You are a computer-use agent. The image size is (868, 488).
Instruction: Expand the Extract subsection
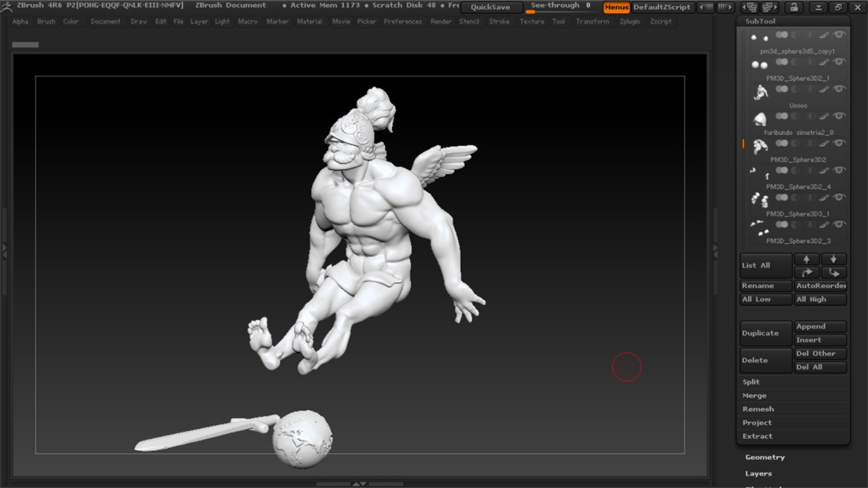[x=757, y=436]
